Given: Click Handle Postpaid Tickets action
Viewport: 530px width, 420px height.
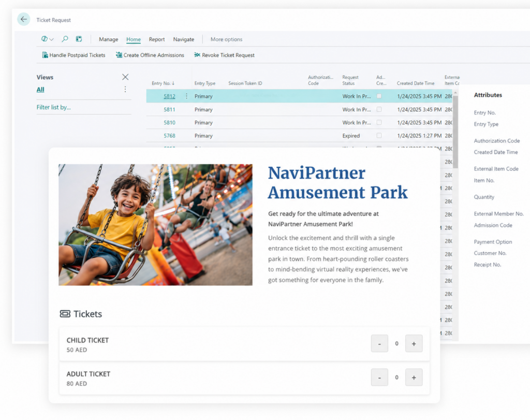Looking at the screenshot, I should tap(73, 55).
